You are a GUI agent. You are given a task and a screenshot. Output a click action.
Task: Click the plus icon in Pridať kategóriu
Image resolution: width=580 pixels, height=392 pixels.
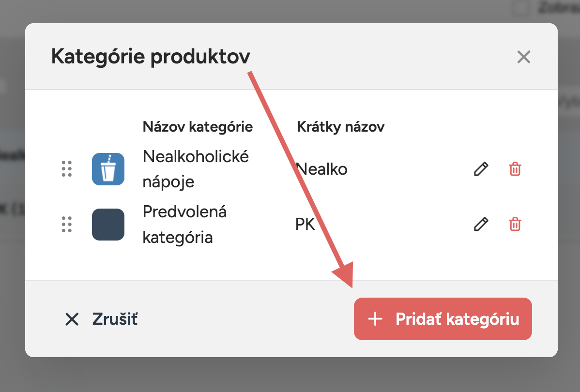(x=375, y=319)
